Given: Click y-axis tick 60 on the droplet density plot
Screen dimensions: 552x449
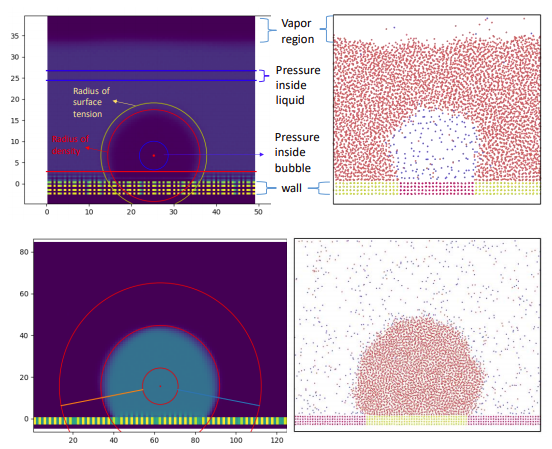Looking at the screenshot, I should pos(24,294).
